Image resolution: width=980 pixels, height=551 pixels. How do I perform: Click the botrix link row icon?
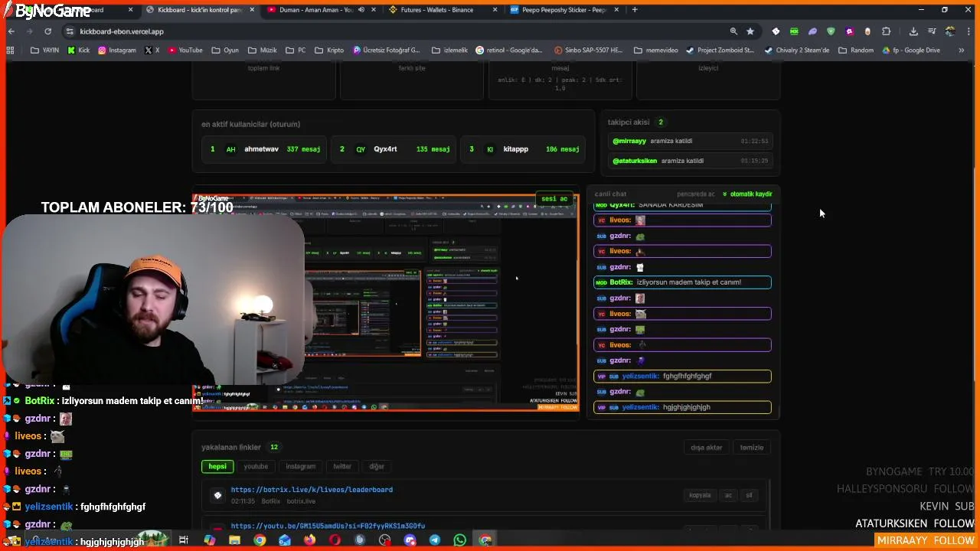click(x=217, y=495)
